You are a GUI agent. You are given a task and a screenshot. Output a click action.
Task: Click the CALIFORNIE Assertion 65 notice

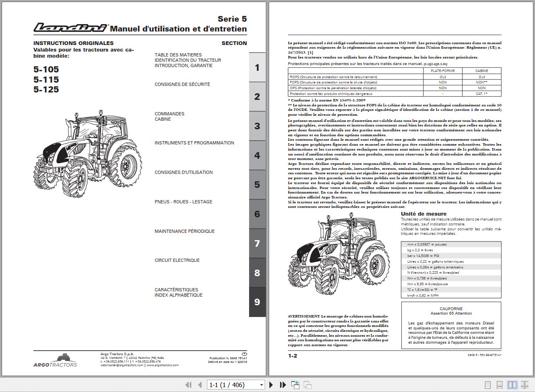click(x=451, y=325)
